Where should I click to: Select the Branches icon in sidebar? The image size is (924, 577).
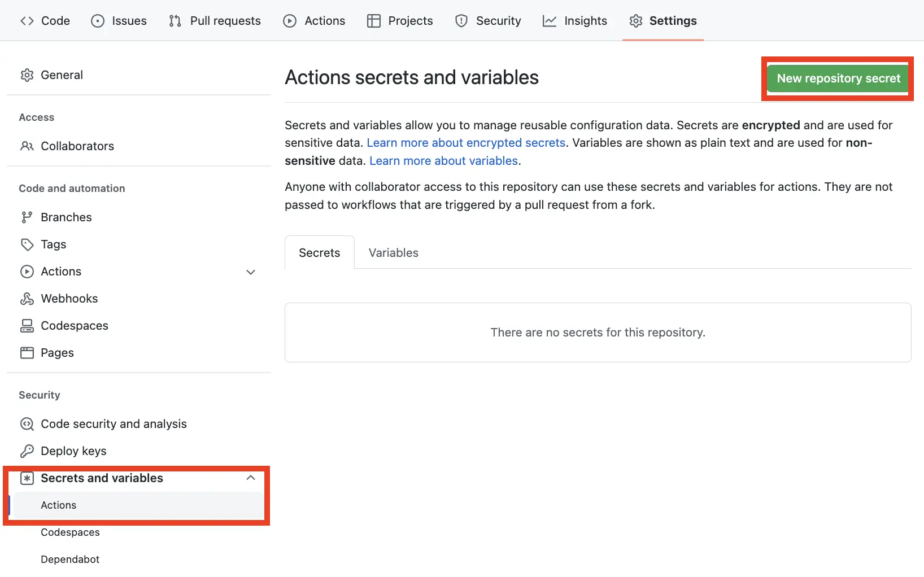point(27,217)
